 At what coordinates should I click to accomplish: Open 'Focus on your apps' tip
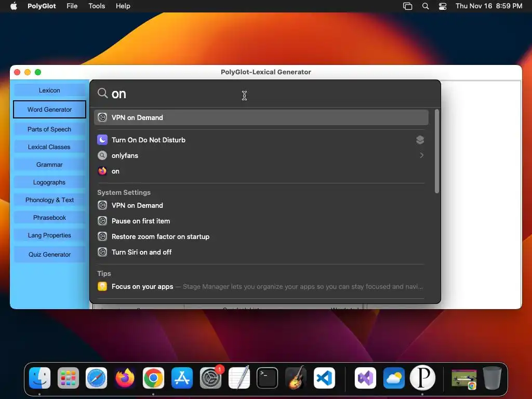(x=261, y=286)
